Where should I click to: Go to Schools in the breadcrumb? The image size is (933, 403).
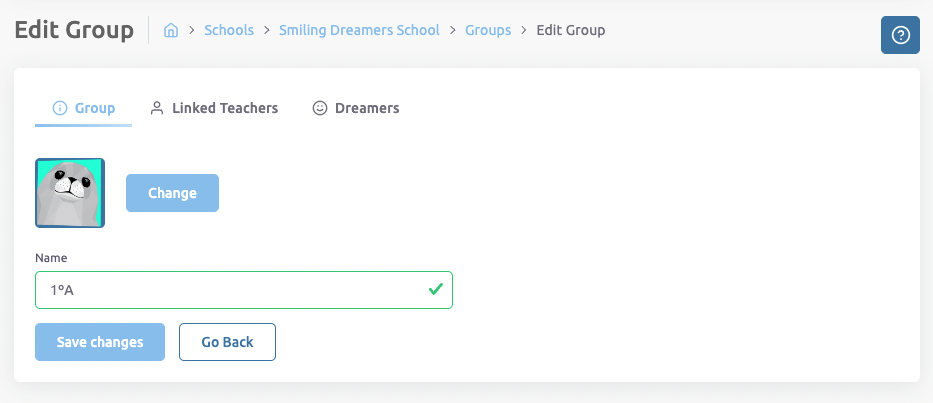coord(229,30)
